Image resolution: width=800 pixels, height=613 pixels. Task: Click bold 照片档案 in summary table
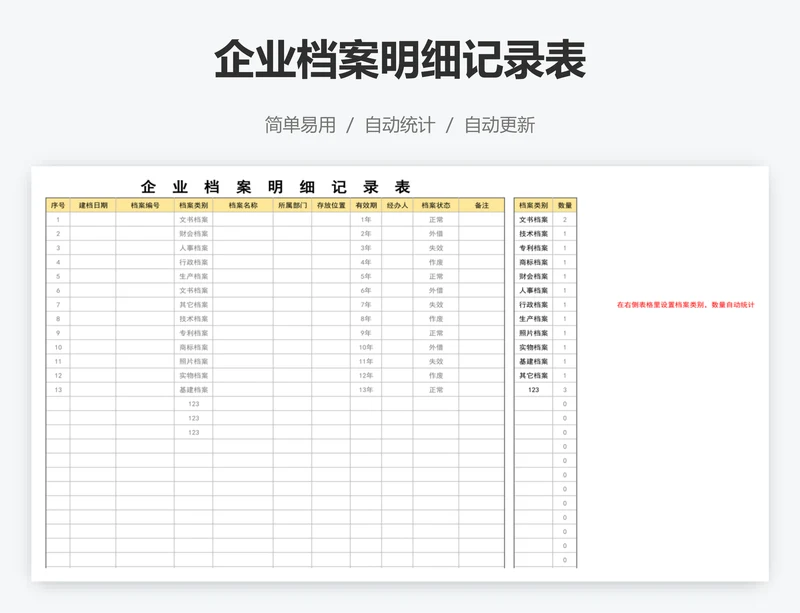[533, 333]
